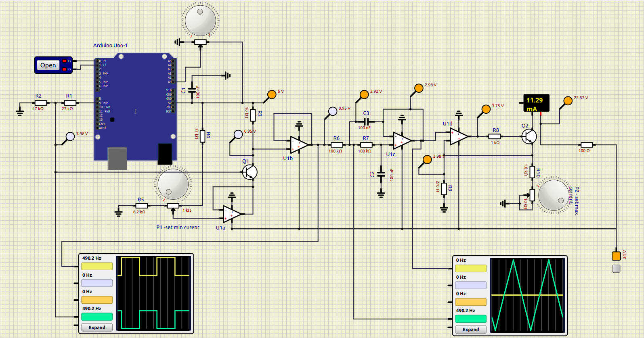Viewport: 644px width, 338px height.
Task: Click op-amp U1d
Action: (x=459, y=136)
